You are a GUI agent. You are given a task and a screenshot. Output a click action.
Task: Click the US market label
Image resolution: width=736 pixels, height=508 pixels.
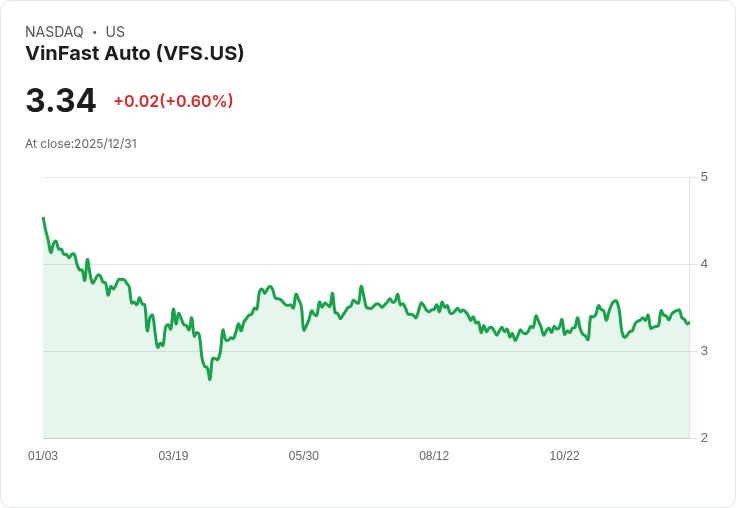115,32
